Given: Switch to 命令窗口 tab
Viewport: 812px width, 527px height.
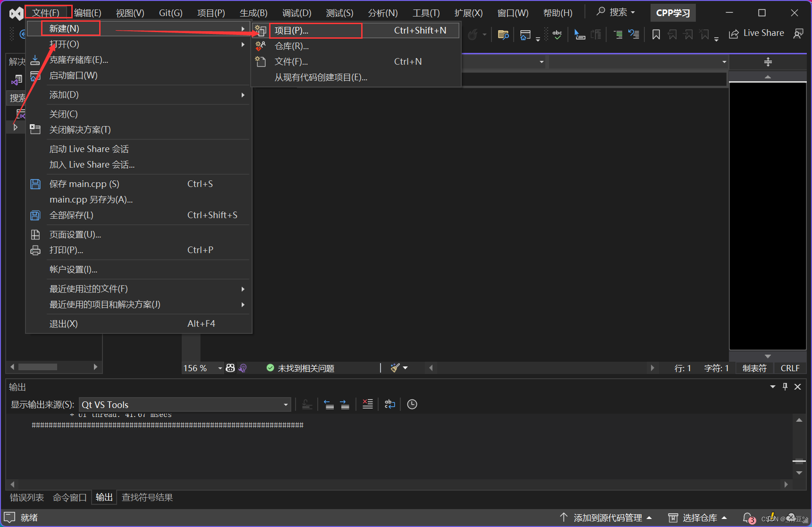Looking at the screenshot, I should [70, 497].
